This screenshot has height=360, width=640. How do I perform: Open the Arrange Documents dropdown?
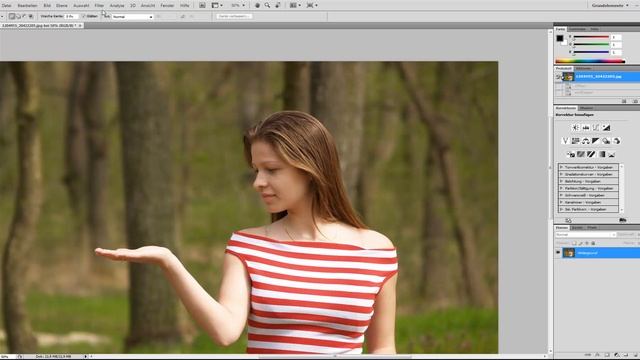click(x=295, y=5)
